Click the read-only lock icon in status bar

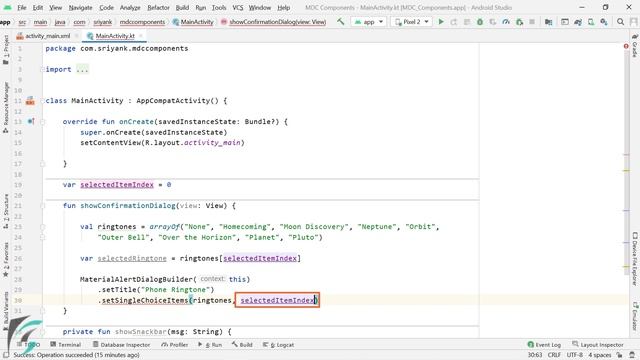620,355
